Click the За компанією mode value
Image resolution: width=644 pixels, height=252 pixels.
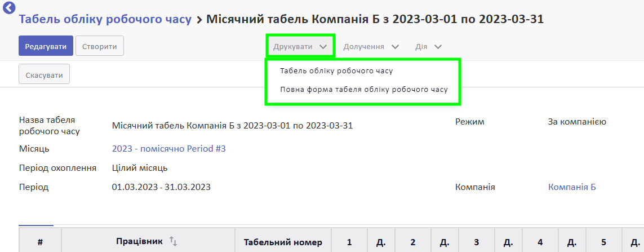(577, 122)
